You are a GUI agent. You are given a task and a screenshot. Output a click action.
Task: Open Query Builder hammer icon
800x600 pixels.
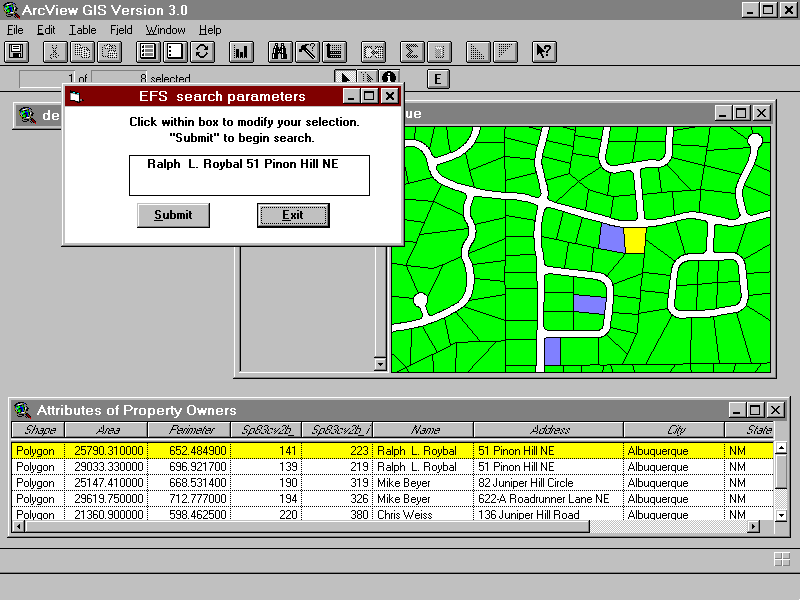click(307, 52)
